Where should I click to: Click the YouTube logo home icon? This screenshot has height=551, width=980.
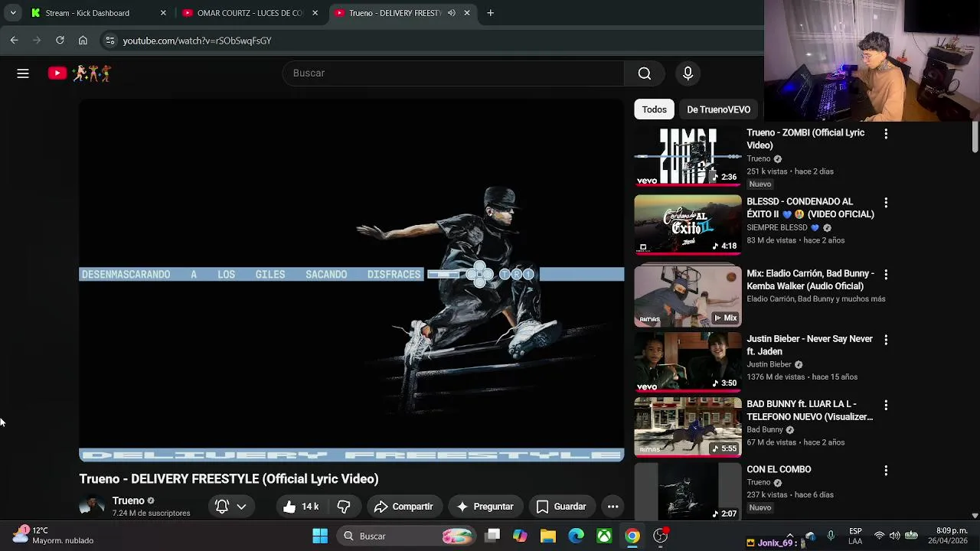57,73
